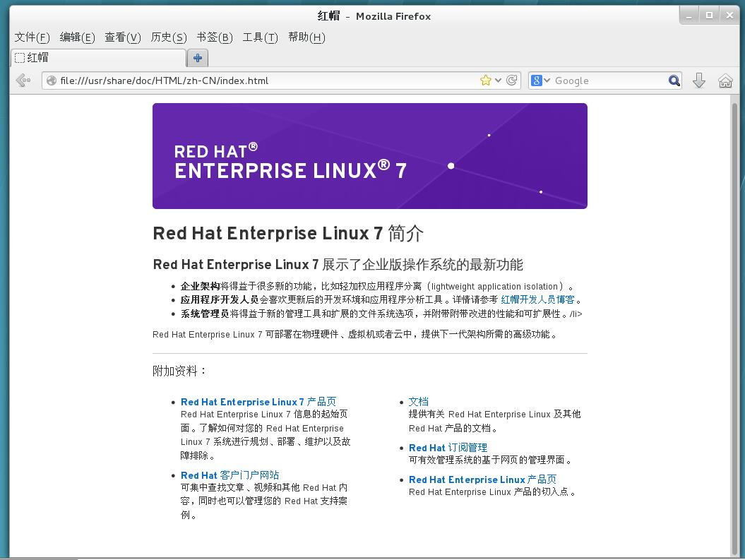Click the heading 'Red Hat Enterprise Linux 7 简介'

point(287,233)
